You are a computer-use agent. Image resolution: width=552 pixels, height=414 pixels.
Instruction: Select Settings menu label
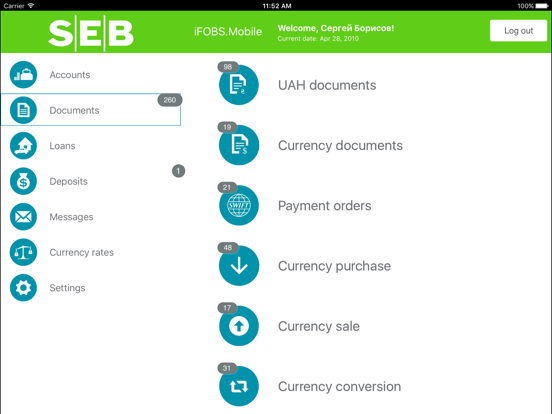(67, 288)
